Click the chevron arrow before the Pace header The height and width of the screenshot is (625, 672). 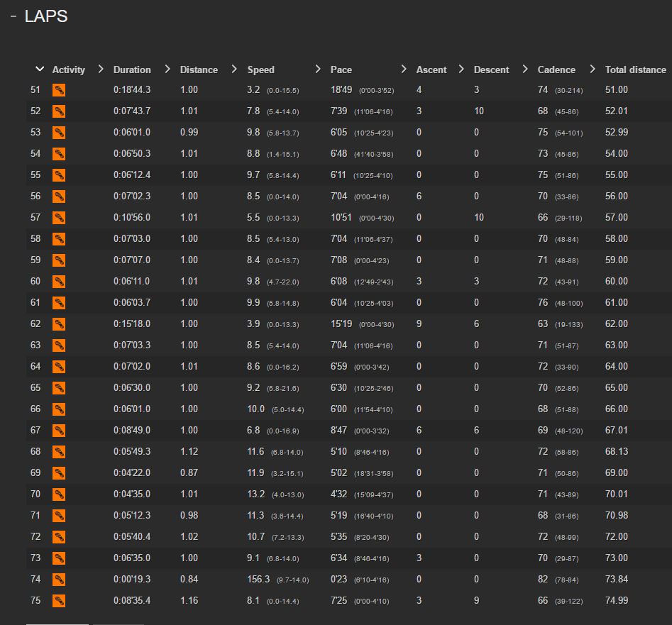(318, 69)
